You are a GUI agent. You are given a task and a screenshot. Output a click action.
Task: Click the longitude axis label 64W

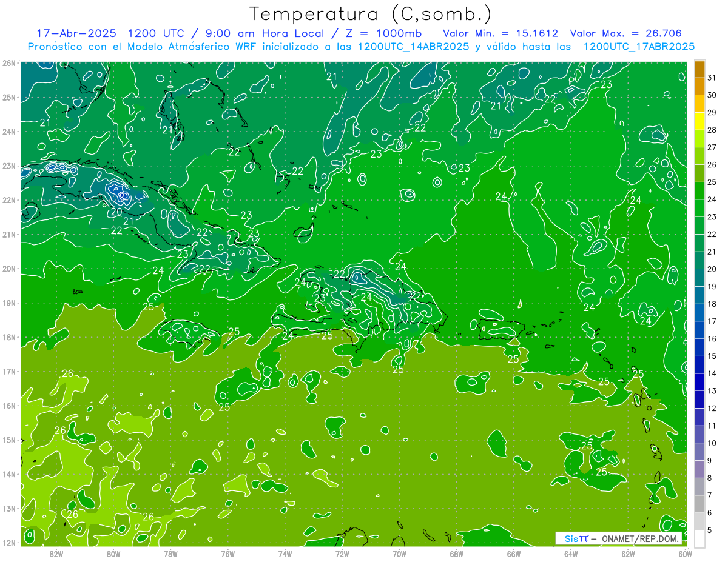(571, 554)
